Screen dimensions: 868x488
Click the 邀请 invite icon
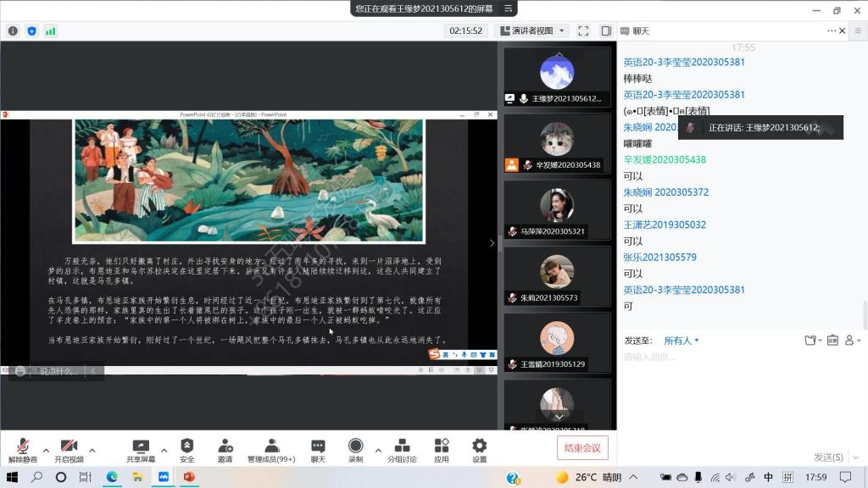tap(225, 449)
